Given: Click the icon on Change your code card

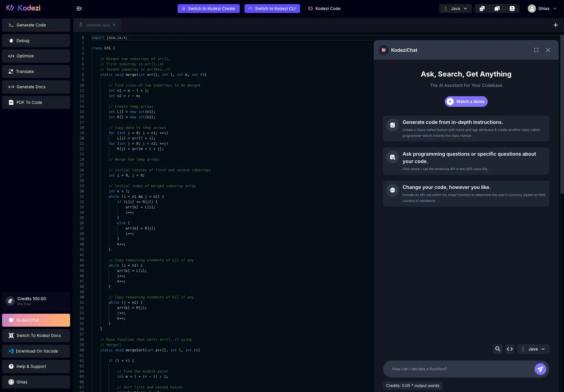Looking at the screenshot, I should (x=393, y=190).
